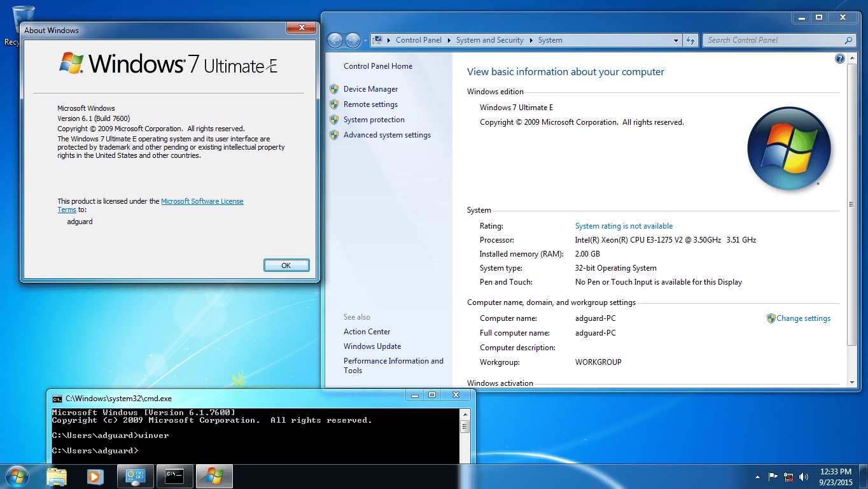This screenshot has height=489, width=868.
Task: Click cmd window scrollbar thumb
Action: point(465,427)
